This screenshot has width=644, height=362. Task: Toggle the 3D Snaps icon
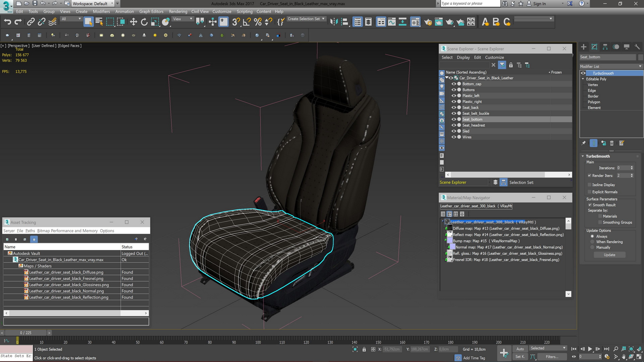(236, 22)
